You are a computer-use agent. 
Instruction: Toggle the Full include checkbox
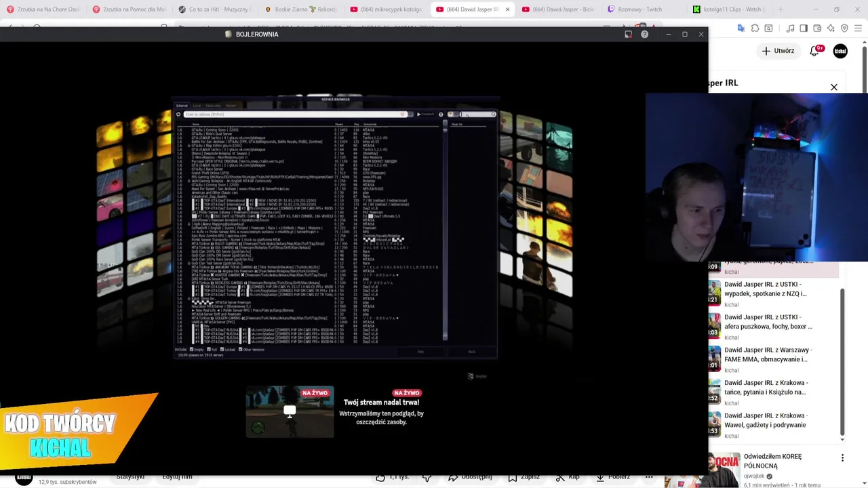click(209, 350)
